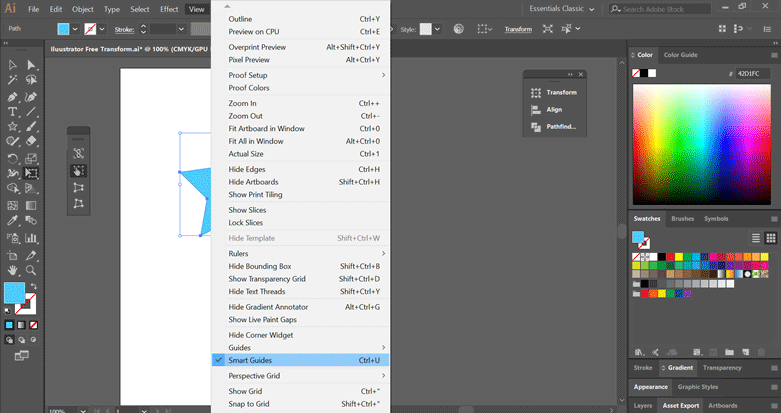
Task: Select the Eraser tool
Action: click(31, 141)
